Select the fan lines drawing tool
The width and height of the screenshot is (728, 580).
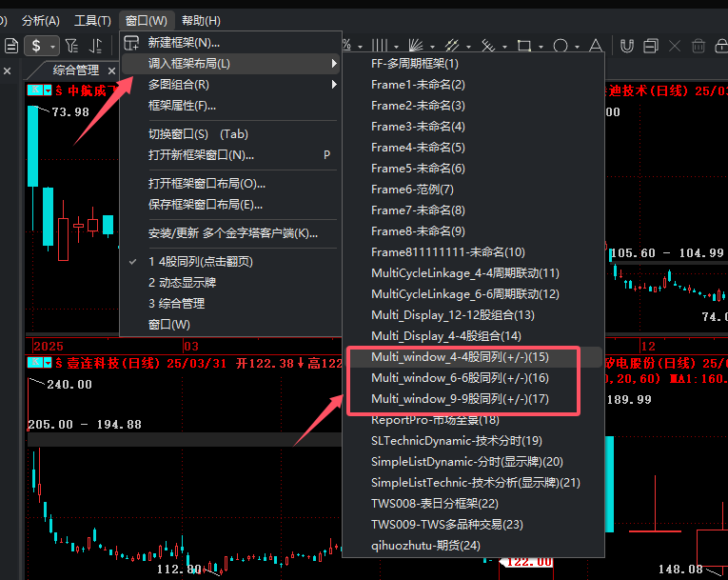416,46
